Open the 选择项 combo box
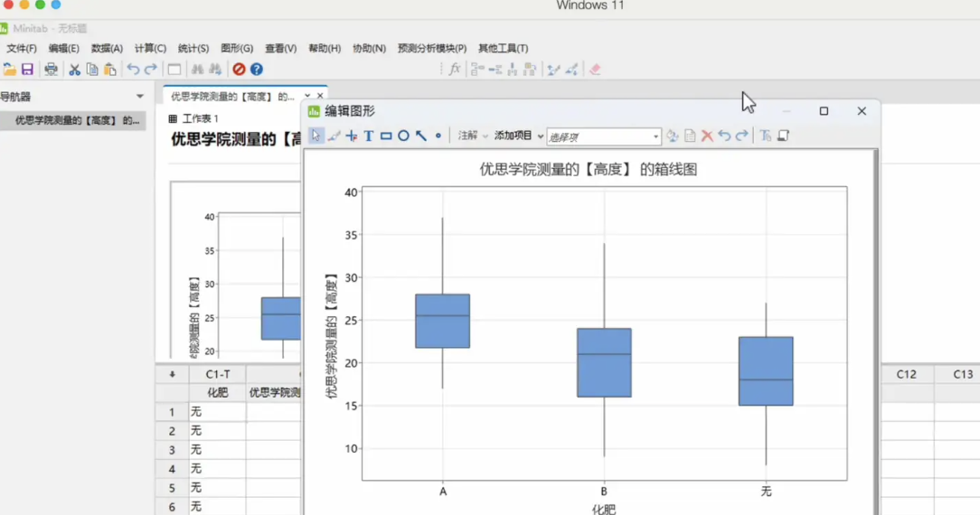The width and height of the screenshot is (980, 515). [x=604, y=136]
